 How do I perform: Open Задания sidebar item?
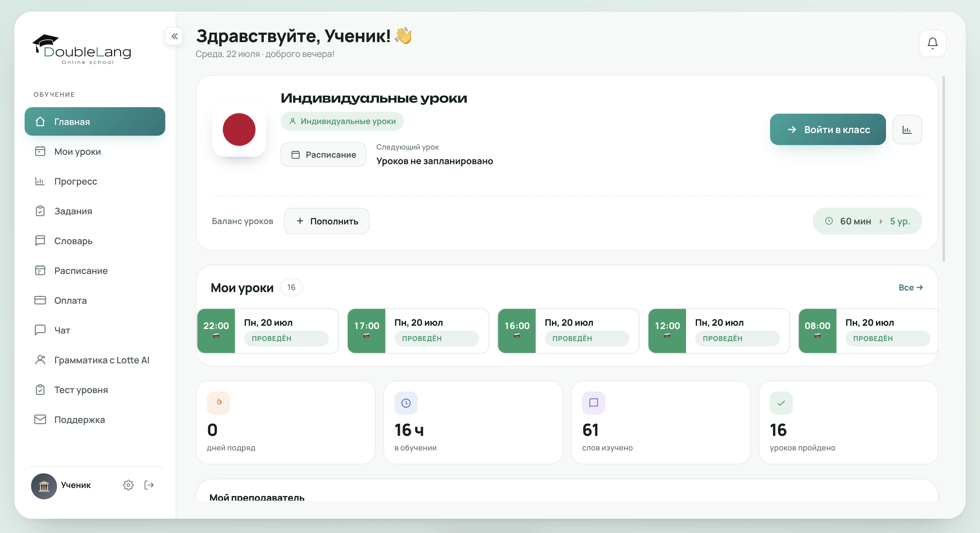(x=95, y=211)
